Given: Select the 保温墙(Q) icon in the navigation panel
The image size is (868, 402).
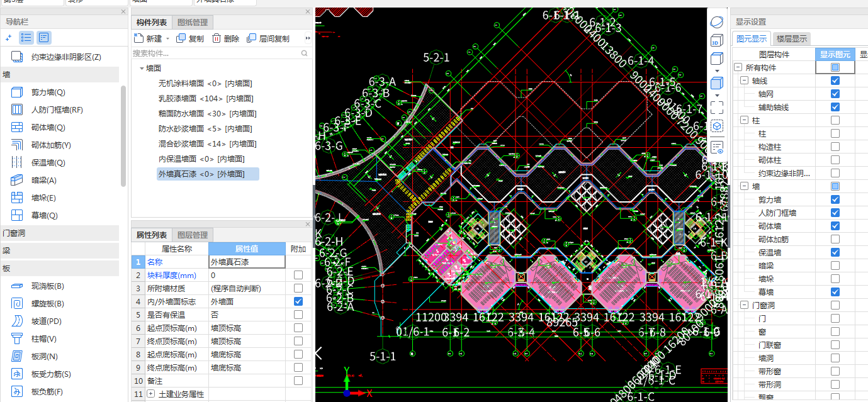Looking at the screenshot, I should (17, 163).
